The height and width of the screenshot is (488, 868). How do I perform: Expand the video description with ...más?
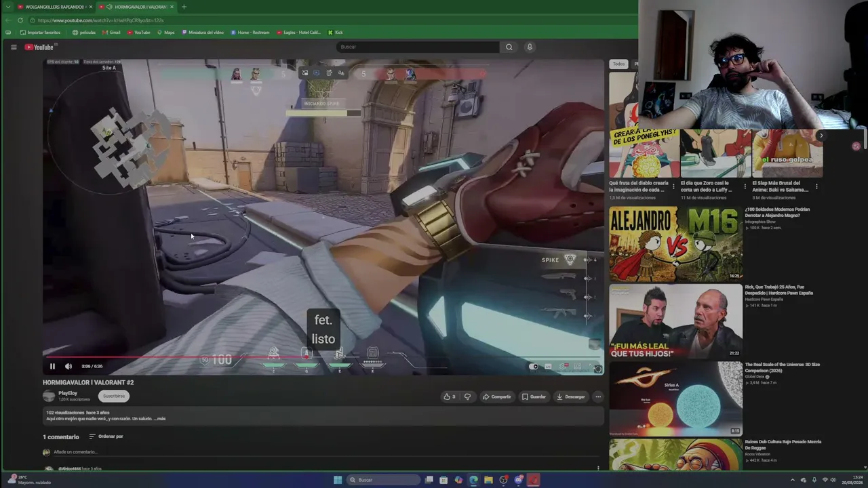(x=159, y=419)
